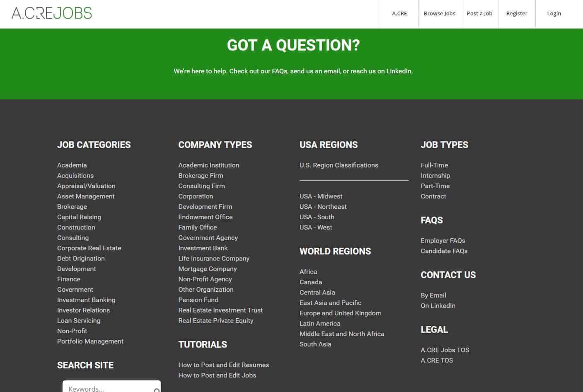Browse USA - West jobs

[x=316, y=227]
